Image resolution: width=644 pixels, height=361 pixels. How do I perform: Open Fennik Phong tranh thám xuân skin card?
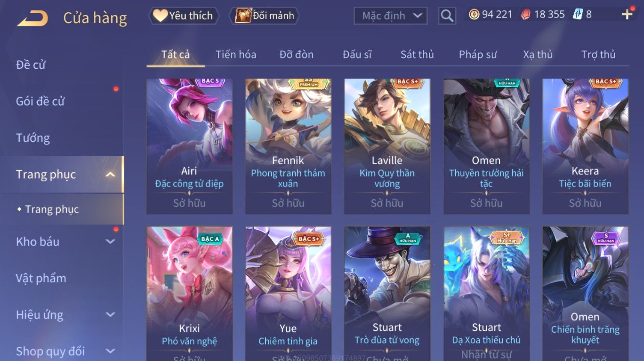pos(288,146)
